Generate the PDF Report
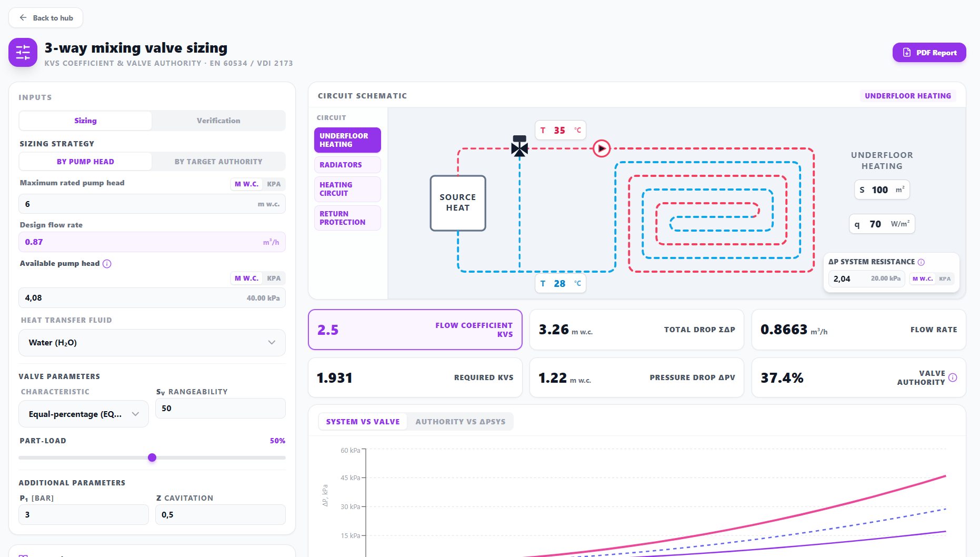Screen dimensions: 980x557 point(929,53)
